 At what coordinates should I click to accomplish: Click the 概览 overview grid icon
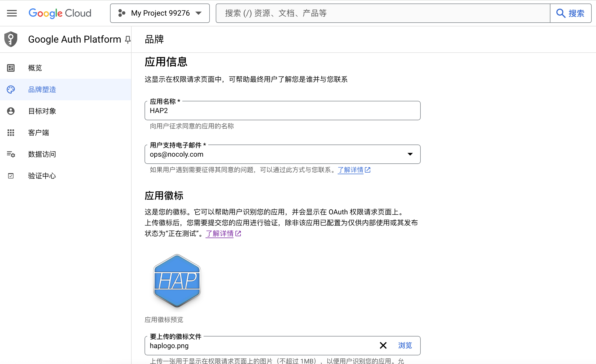point(11,68)
